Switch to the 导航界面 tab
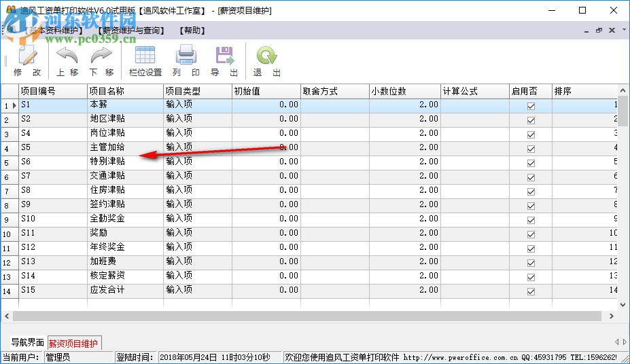This screenshot has height=364, width=630. [27, 342]
